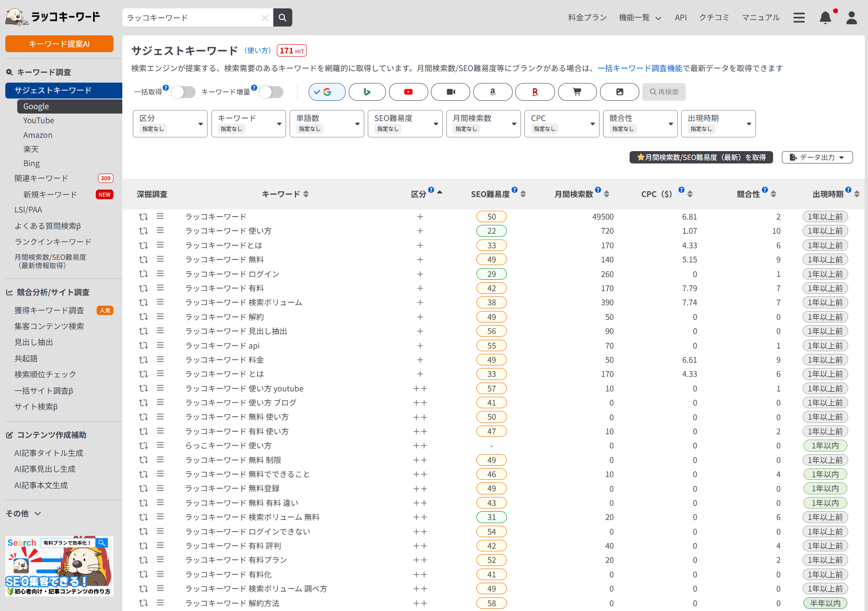Open the user account icon
The image size is (868, 611).
coord(851,18)
